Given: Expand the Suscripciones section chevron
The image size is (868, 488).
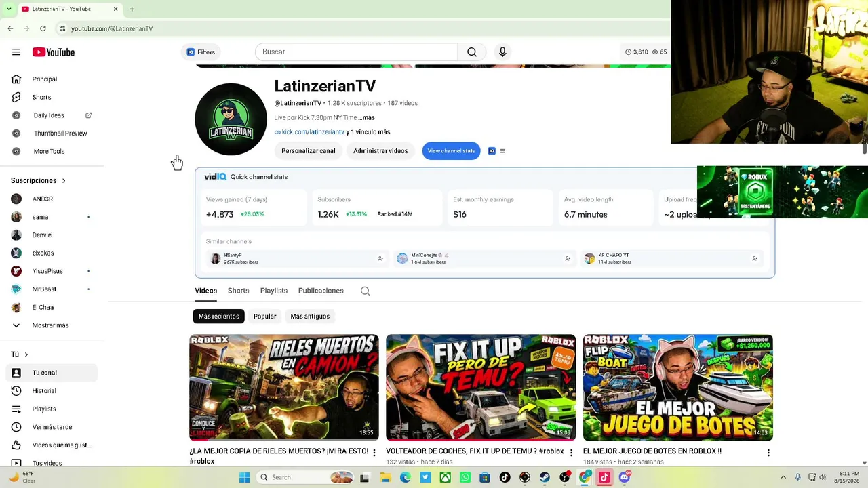Looking at the screenshot, I should pyautogui.click(x=64, y=181).
